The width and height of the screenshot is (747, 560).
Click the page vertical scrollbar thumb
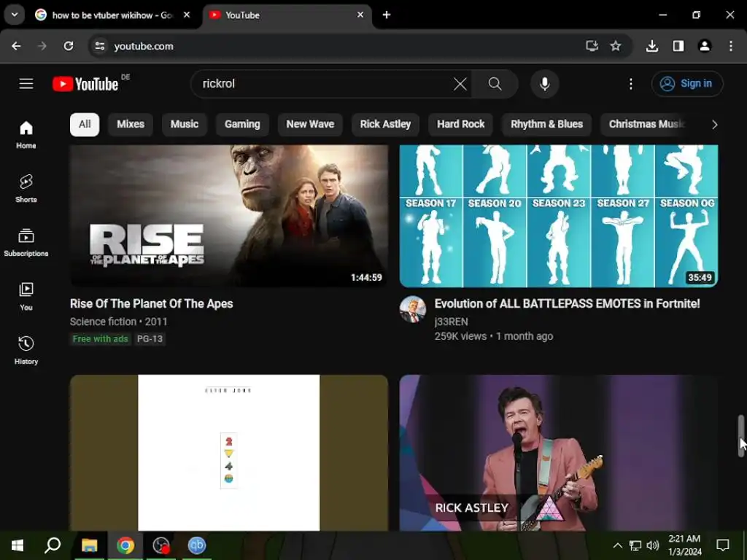pos(741,436)
